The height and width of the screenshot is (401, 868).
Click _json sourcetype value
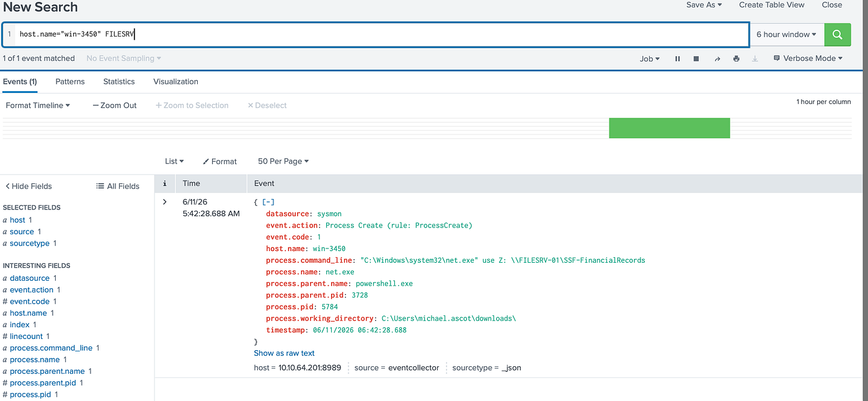pos(511,368)
